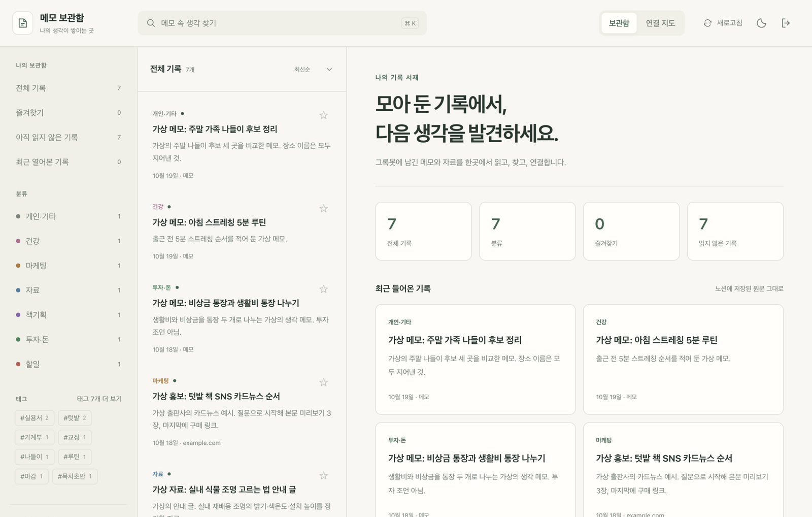The image size is (812, 517).
Task: Select the #가계부 tag chip
Action: (35, 437)
